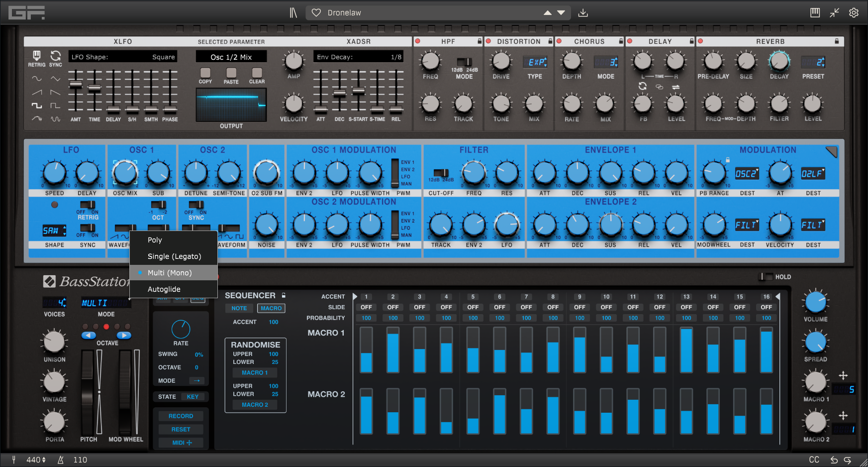This screenshot has height=467, width=868.
Task: Open the Reverb PRESET selector
Action: 813,62
